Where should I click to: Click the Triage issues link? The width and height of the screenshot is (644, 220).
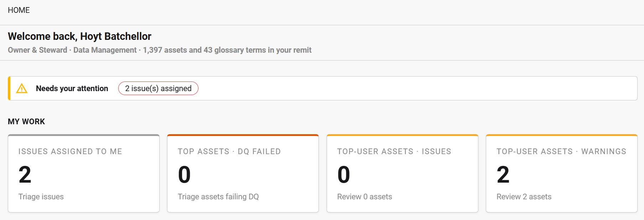tap(41, 197)
